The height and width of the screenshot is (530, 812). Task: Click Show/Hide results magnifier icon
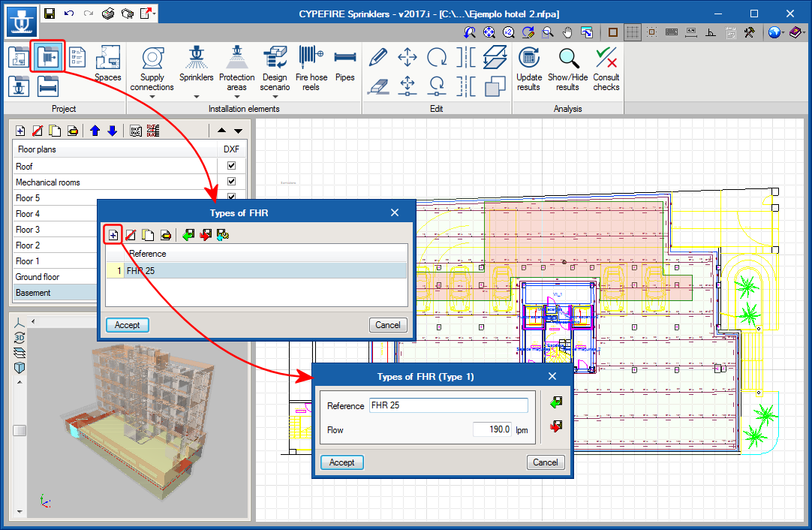567,59
